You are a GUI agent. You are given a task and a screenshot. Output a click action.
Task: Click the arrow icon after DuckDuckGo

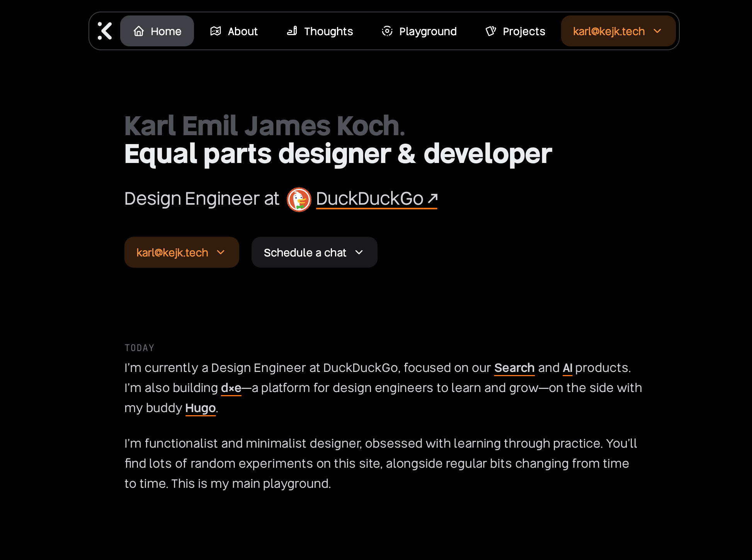(433, 199)
